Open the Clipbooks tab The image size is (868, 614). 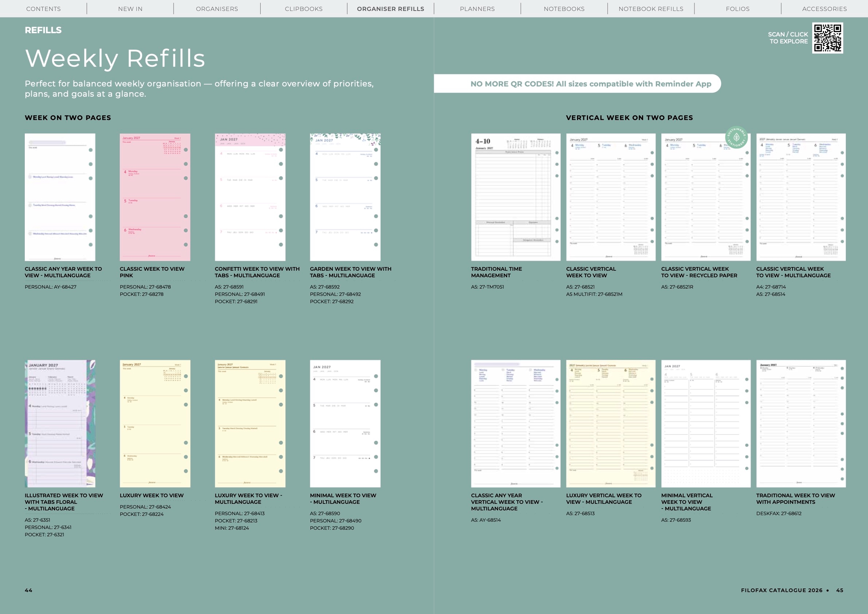[x=304, y=9]
